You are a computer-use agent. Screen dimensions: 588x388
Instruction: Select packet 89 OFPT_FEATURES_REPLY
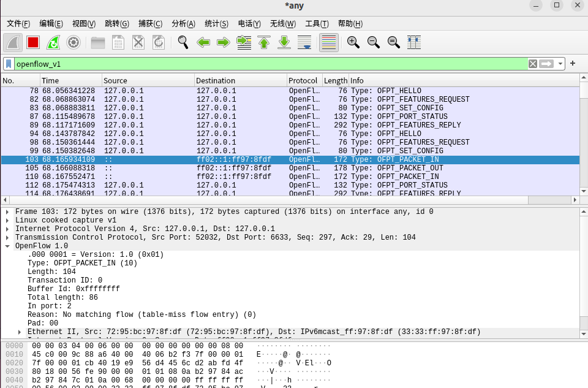point(290,125)
